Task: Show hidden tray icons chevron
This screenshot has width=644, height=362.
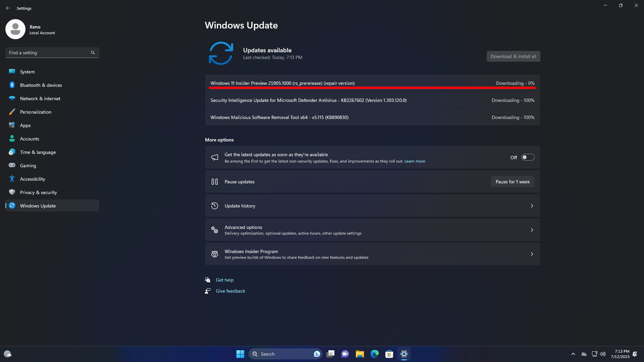Action: tap(573, 354)
